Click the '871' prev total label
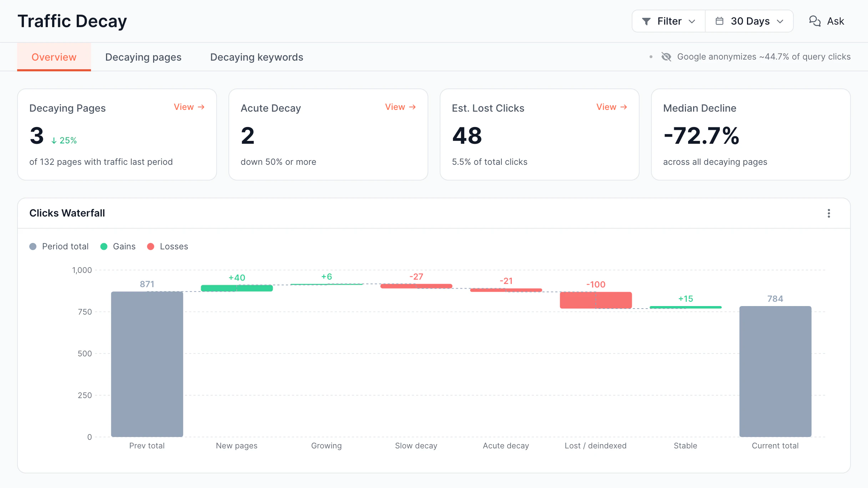This screenshot has height=488, width=868. click(x=147, y=284)
